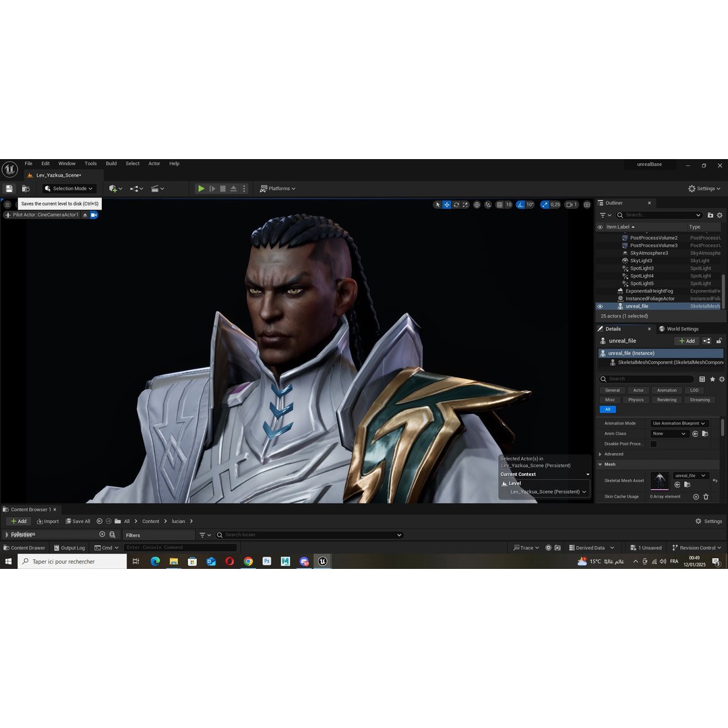
Task: Open viewport layout four-pane icon
Action: [x=587, y=205]
